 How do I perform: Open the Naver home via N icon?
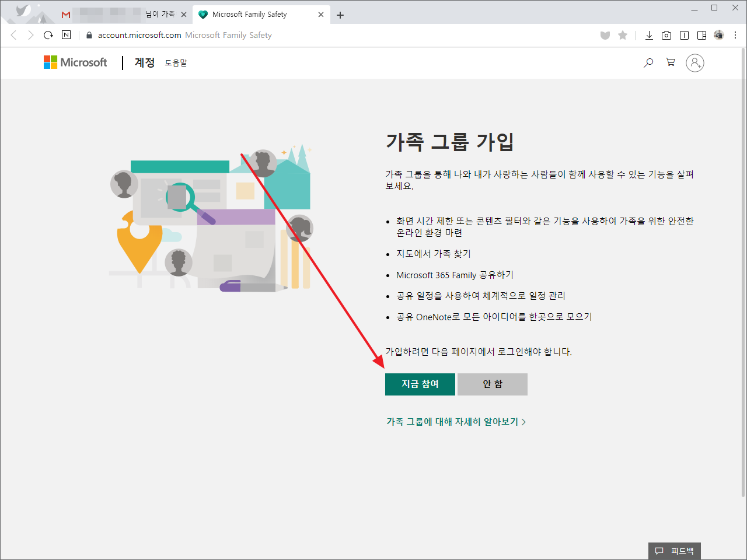click(x=66, y=35)
